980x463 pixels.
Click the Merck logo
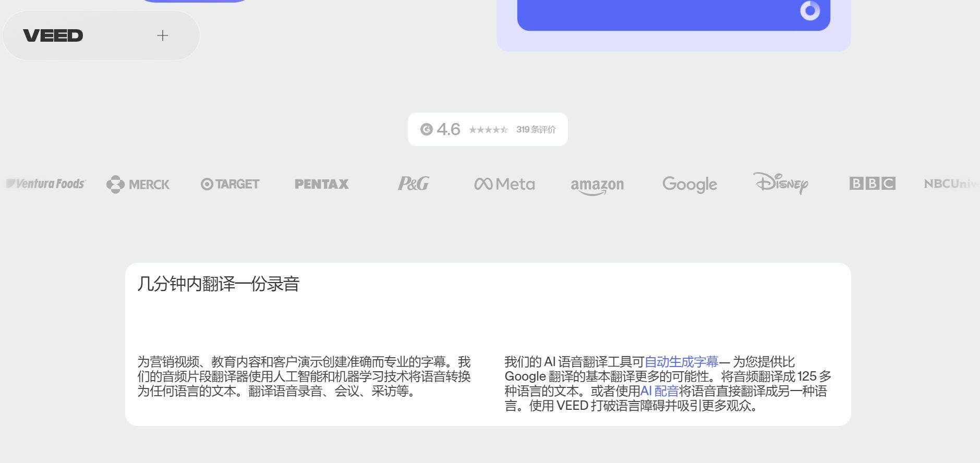coord(138,184)
